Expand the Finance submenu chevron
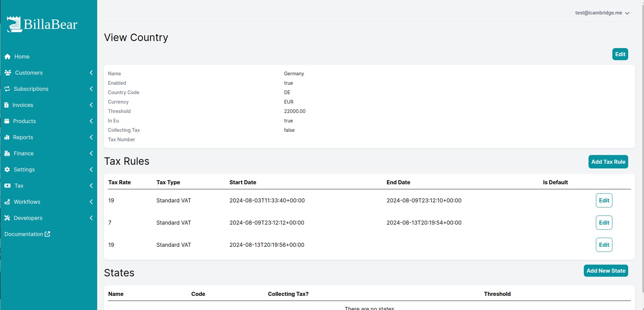 tap(91, 153)
